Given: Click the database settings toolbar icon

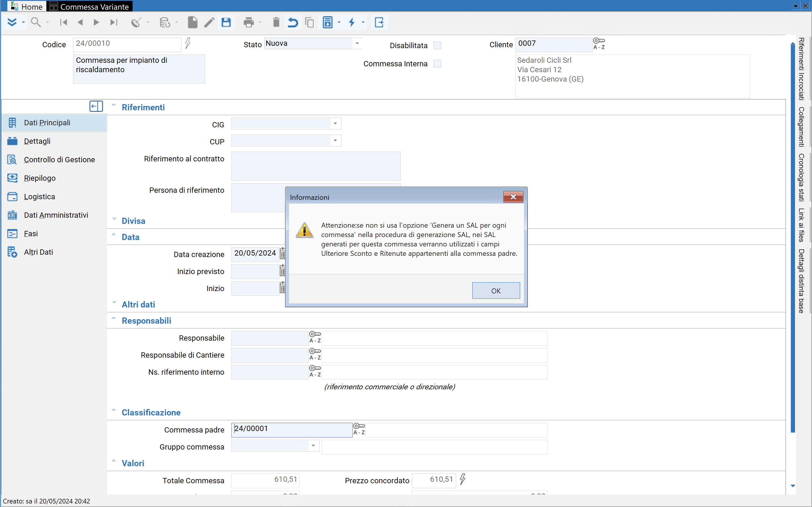Looking at the screenshot, I should click(x=165, y=23).
